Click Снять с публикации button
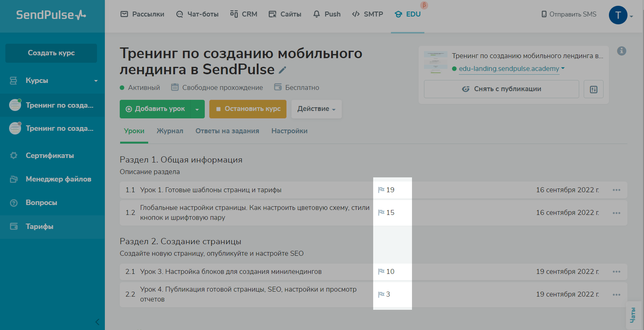The image size is (644, 330). 501,89
